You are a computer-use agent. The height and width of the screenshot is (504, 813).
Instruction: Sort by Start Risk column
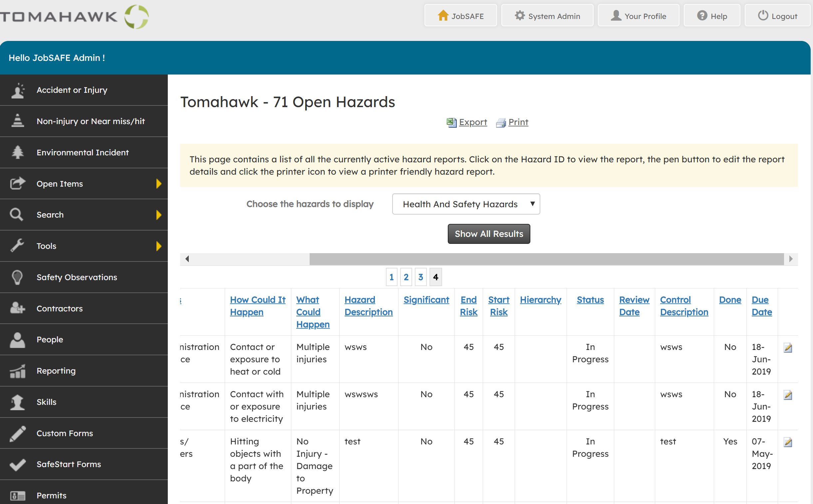coord(498,306)
